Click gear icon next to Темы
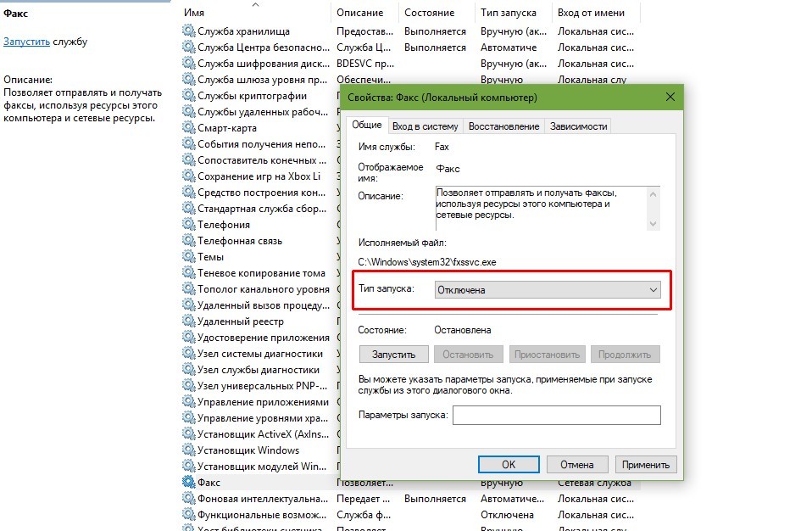812x531 pixels. point(188,256)
